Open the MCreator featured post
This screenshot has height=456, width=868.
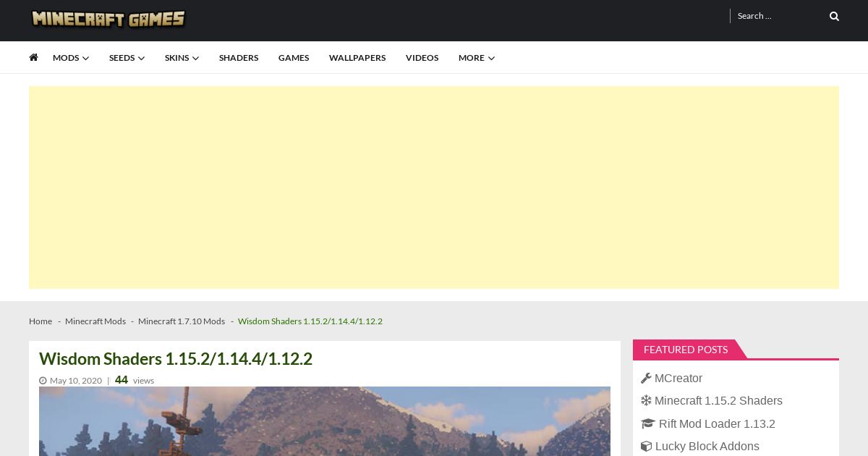(x=678, y=378)
